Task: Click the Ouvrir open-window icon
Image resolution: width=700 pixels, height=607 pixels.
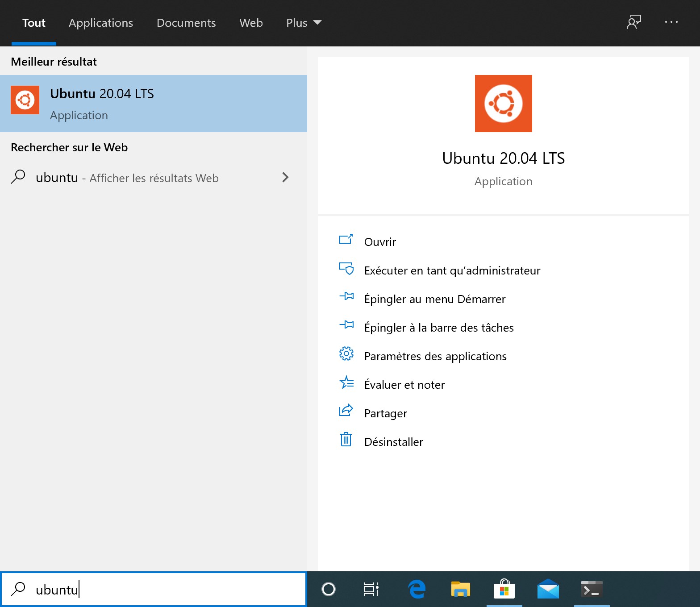Action: pyautogui.click(x=346, y=240)
